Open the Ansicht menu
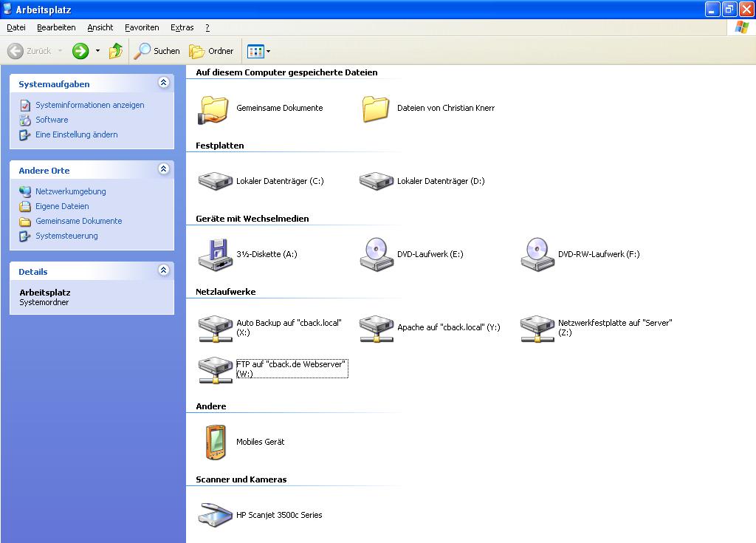This screenshot has width=756, height=543. point(100,27)
